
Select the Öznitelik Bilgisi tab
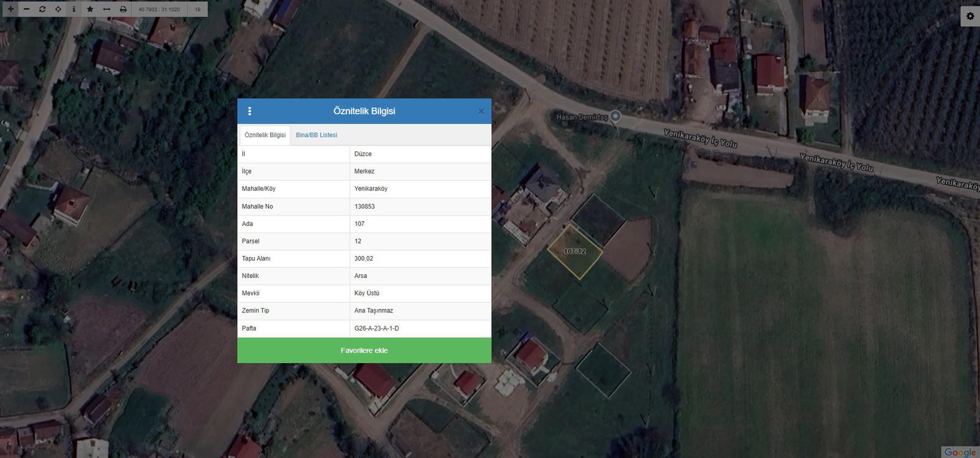(x=265, y=135)
